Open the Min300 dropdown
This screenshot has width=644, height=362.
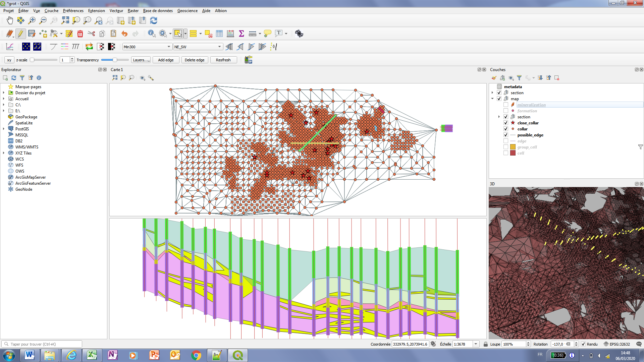pyautogui.click(x=147, y=47)
